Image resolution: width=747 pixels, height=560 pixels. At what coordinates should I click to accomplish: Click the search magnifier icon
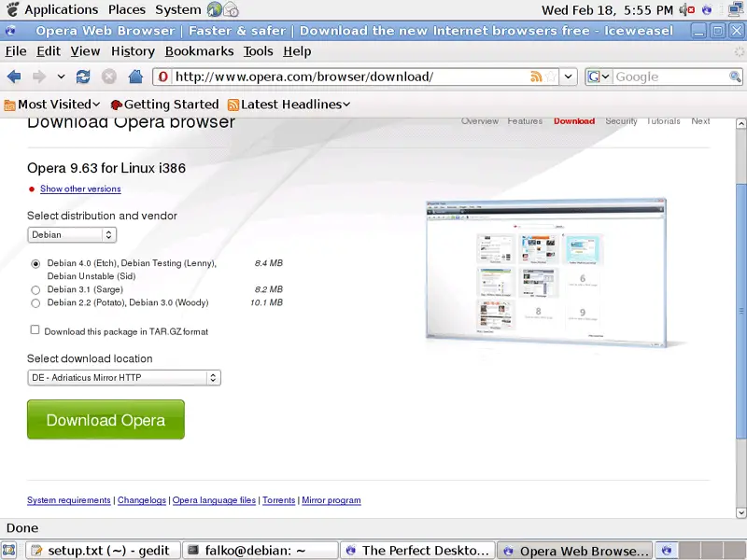coord(735,77)
